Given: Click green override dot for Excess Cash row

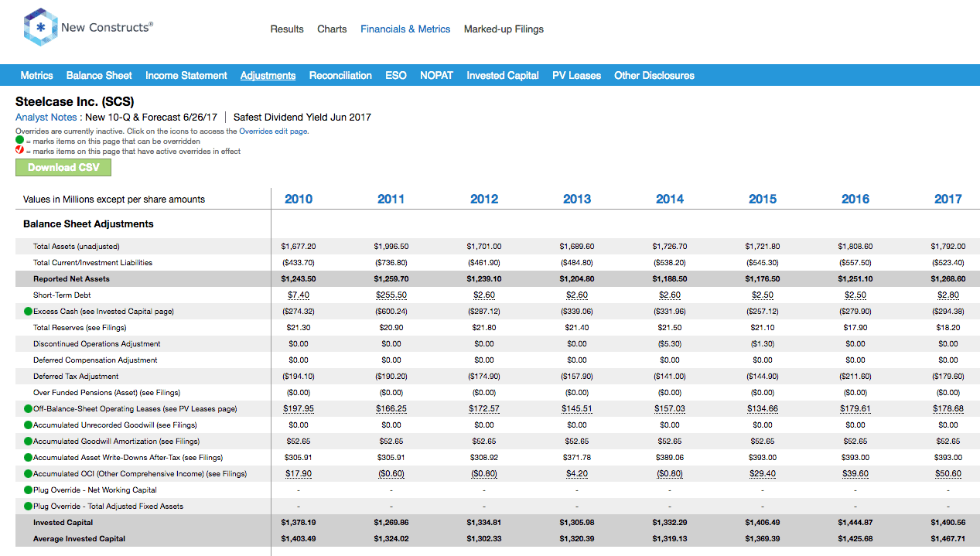Looking at the screenshot, I should point(28,312).
